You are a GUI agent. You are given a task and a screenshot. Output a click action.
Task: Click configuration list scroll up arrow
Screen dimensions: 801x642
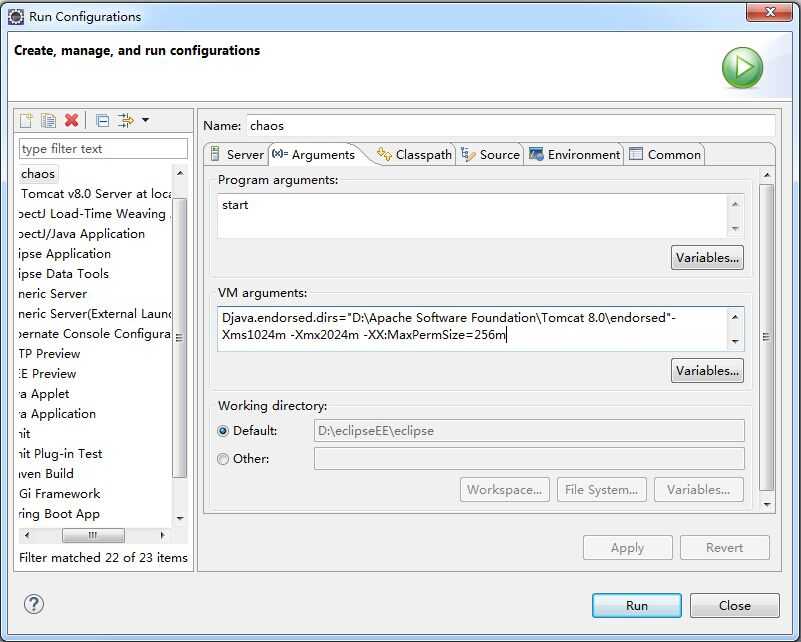click(x=180, y=174)
